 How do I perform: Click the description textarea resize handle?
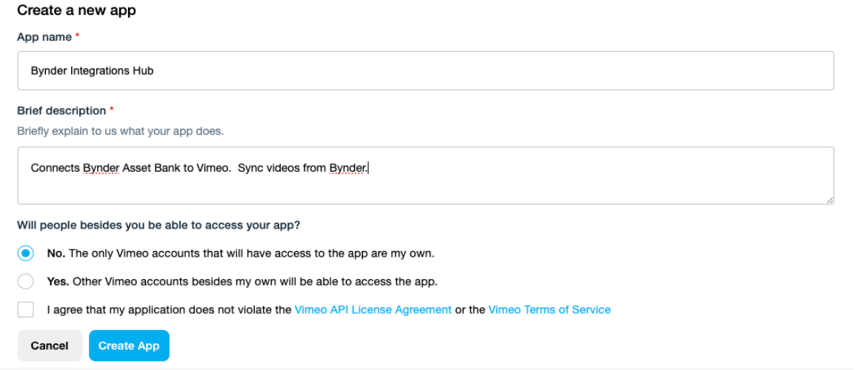[x=829, y=201]
